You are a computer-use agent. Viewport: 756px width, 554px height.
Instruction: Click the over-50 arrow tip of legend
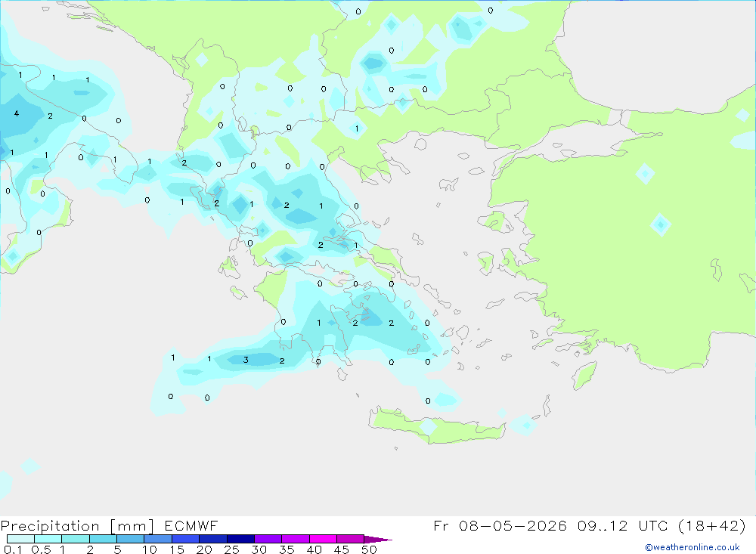tap(378, 540)
